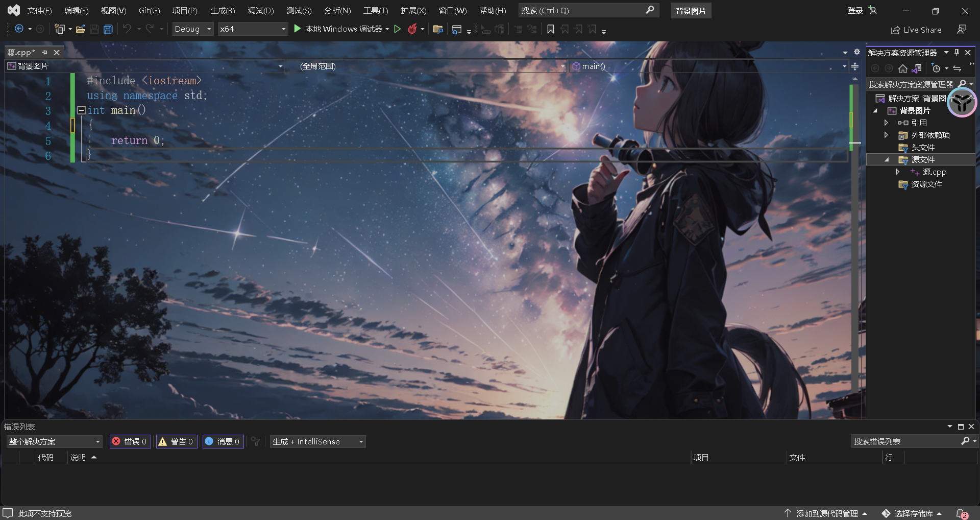Click the feedback person icon below Sign in

click(x=962, y=30)
